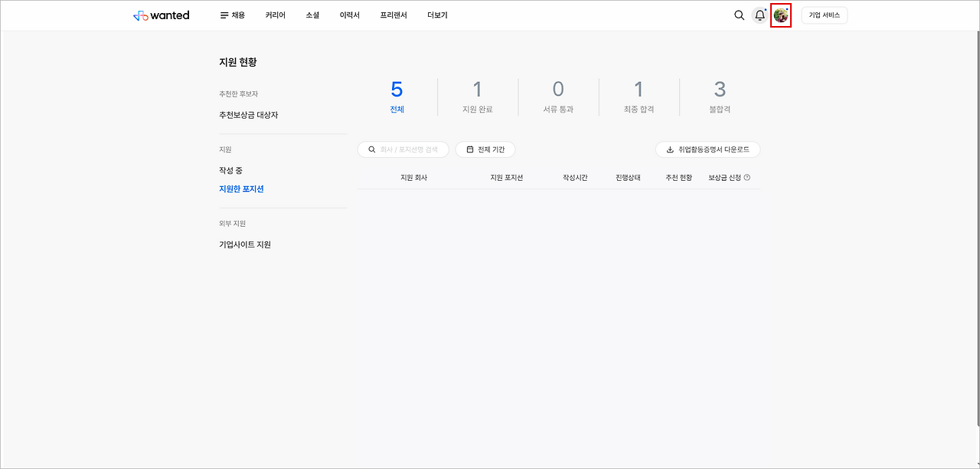Click the 작성시간 column header
This screenshot has height=469, width=980.
(575, 178)
